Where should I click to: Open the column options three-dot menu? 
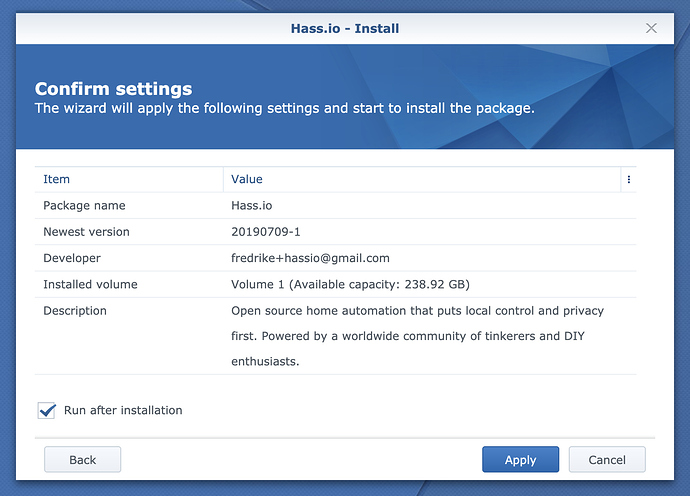click(628, 179)
